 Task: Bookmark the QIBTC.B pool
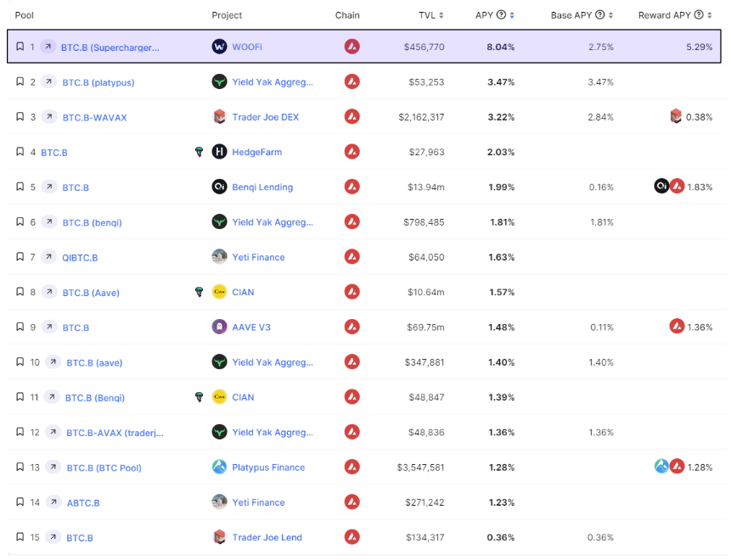click(x=20, y=257)
